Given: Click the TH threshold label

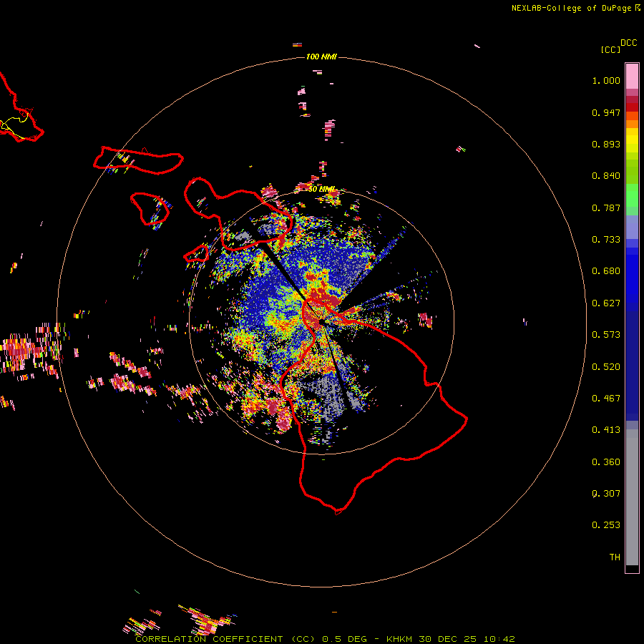Looking at the screenshot, I should click(x=615, y=557).
